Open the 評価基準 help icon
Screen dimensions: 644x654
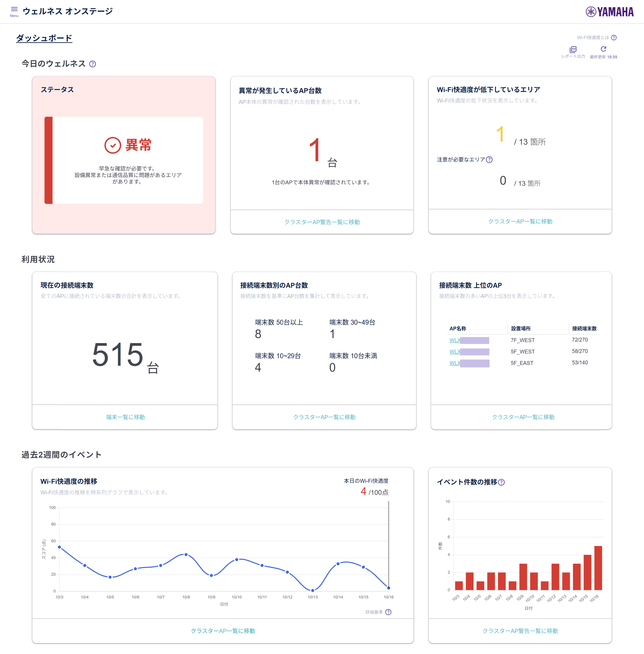(388, 612)
